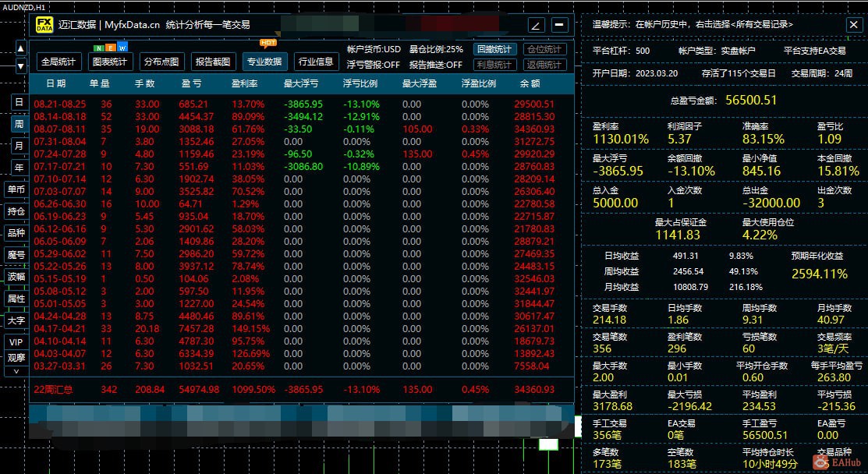Close the right info panel with X
Image resolution: width=868 pixels, height=474 pixels.
point(852,24)
